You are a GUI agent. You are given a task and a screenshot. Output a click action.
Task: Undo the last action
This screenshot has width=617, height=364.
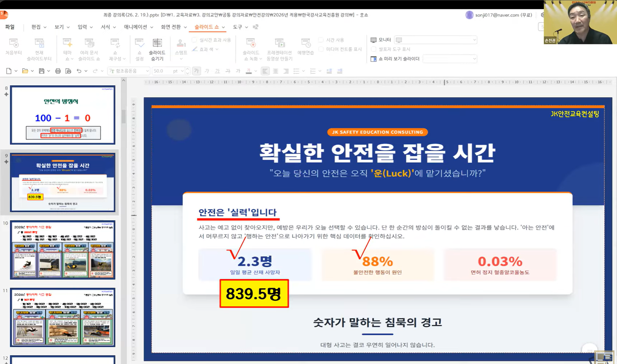click(79, 71)
